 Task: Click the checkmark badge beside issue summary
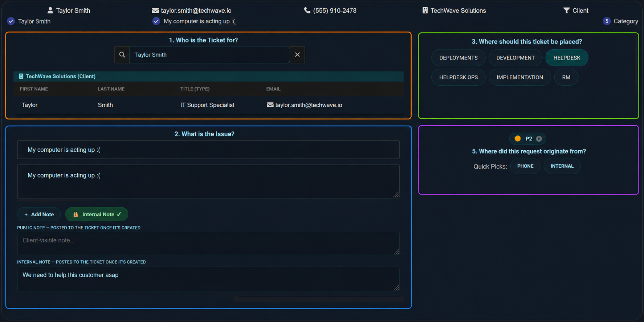(156, 21)
